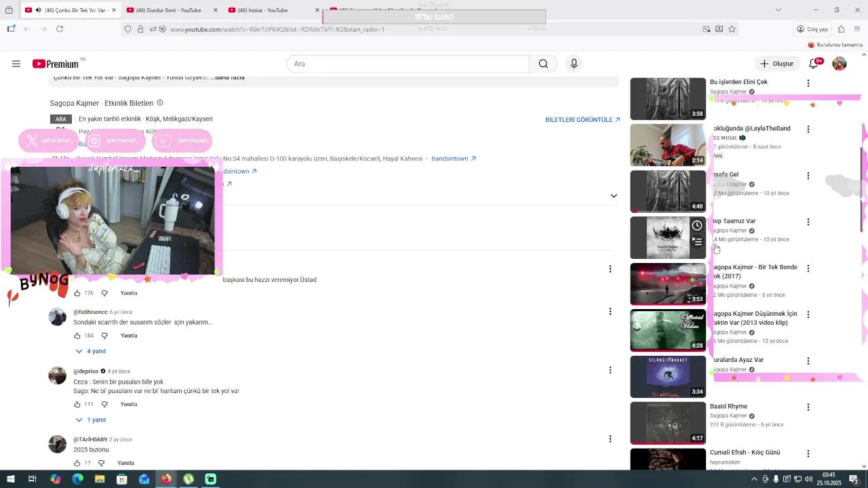Reload the page in the browser

[x=60, y=29]
